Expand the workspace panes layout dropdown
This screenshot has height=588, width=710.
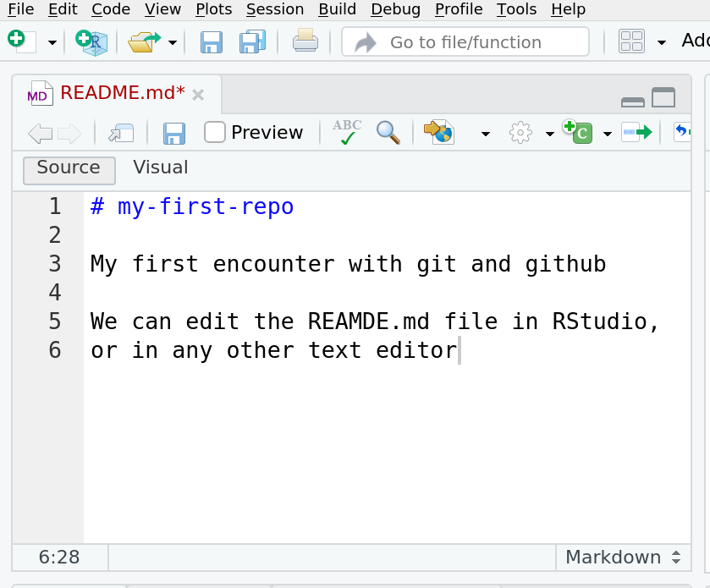[661, 41]
